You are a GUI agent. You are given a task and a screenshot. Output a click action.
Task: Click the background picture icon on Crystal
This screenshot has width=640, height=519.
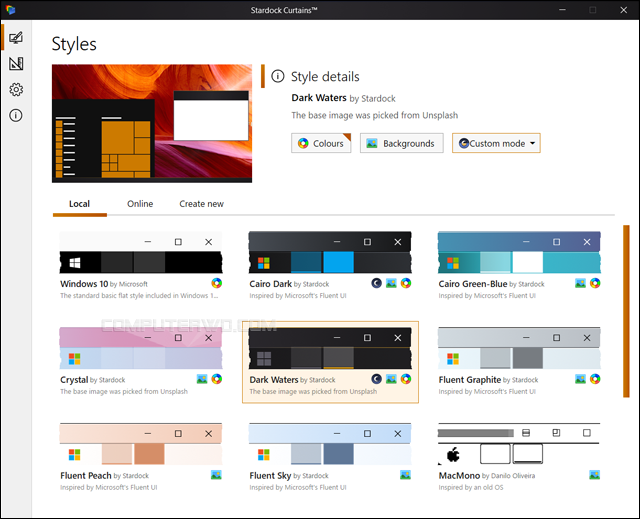coord(202,379)
